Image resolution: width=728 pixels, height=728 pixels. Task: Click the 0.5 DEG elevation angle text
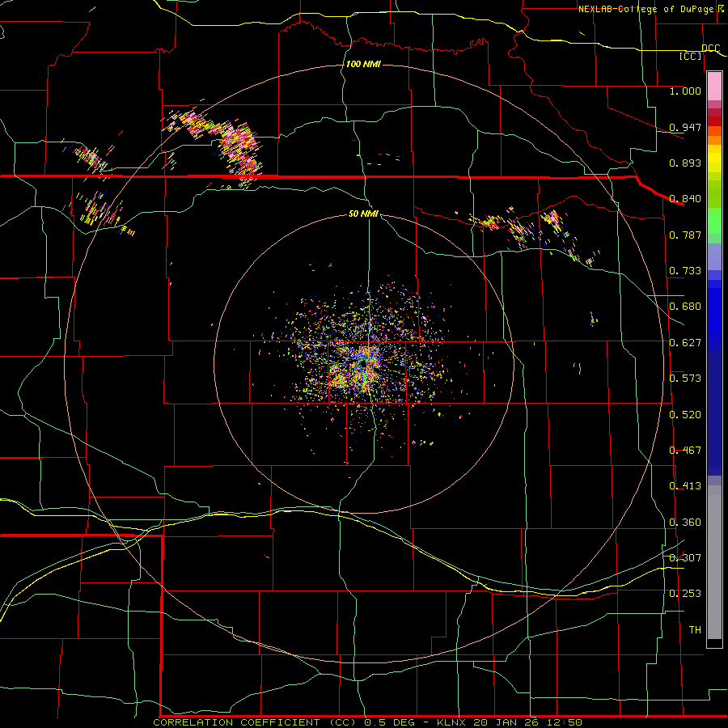(390, 722)
